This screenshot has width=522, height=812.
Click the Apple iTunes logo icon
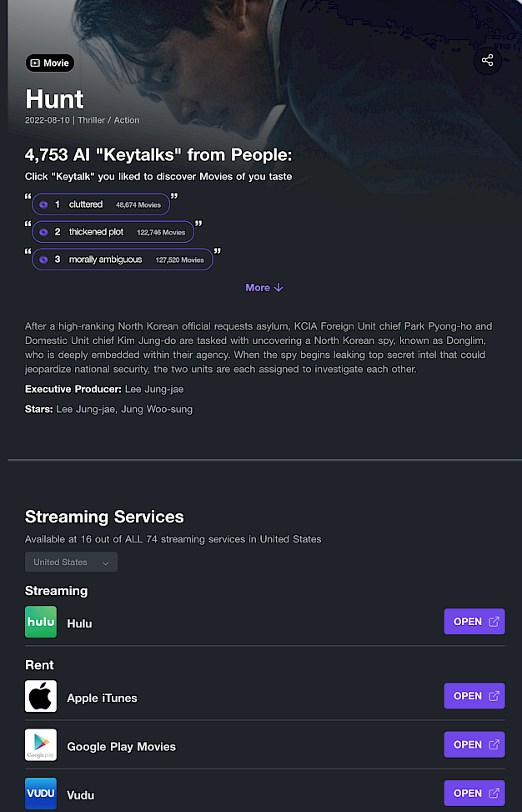click(x=41, y=697)
